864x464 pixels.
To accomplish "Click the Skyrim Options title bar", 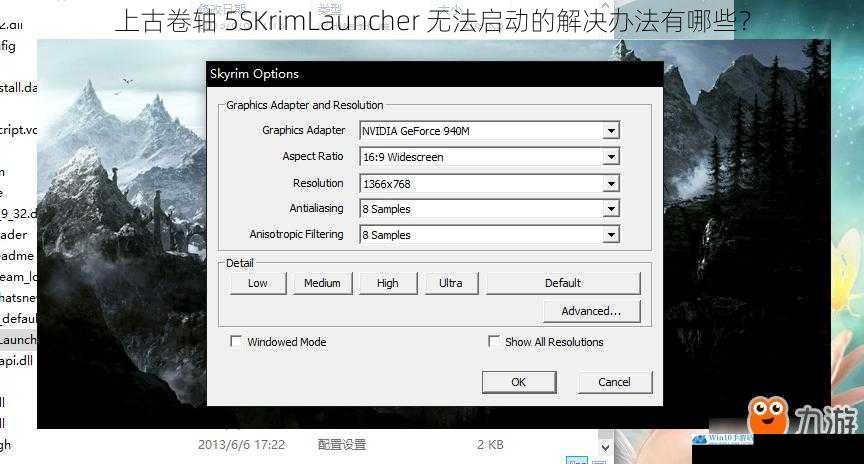I will coord(435,74).
